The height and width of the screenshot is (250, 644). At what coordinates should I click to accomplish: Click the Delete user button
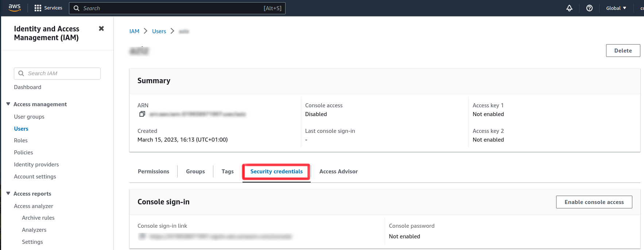pos(623,51)
